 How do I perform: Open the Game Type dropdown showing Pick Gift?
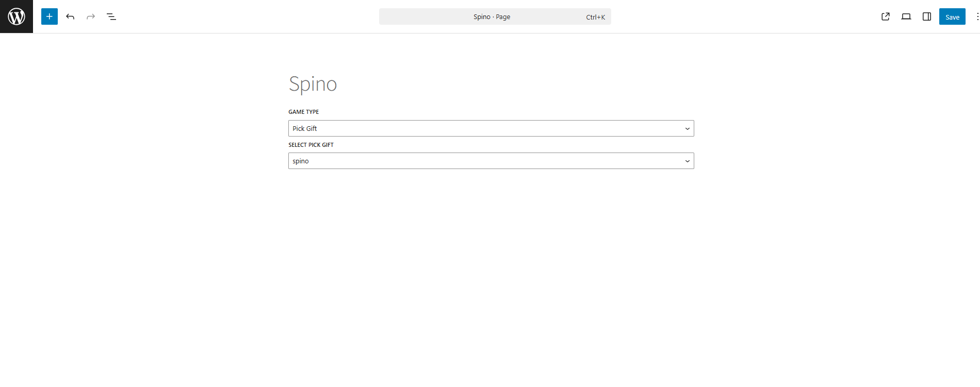(x=485, y=128)
